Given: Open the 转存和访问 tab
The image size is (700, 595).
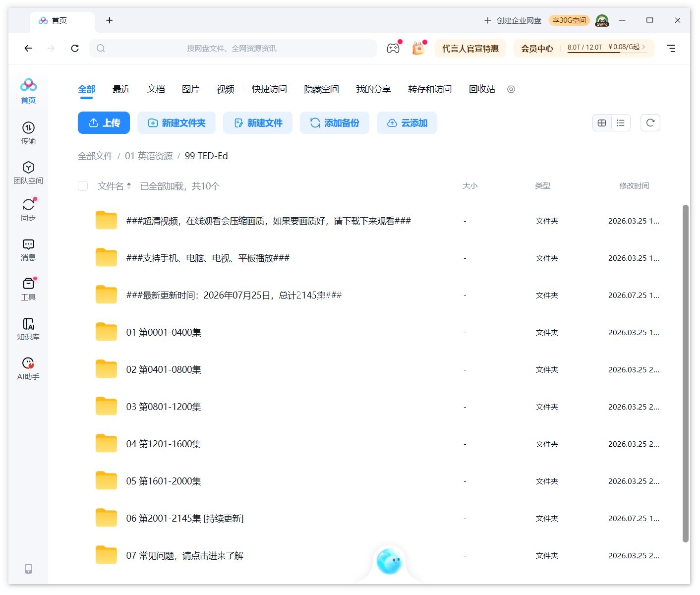Looking at the screenshot, I should [430, 89].
